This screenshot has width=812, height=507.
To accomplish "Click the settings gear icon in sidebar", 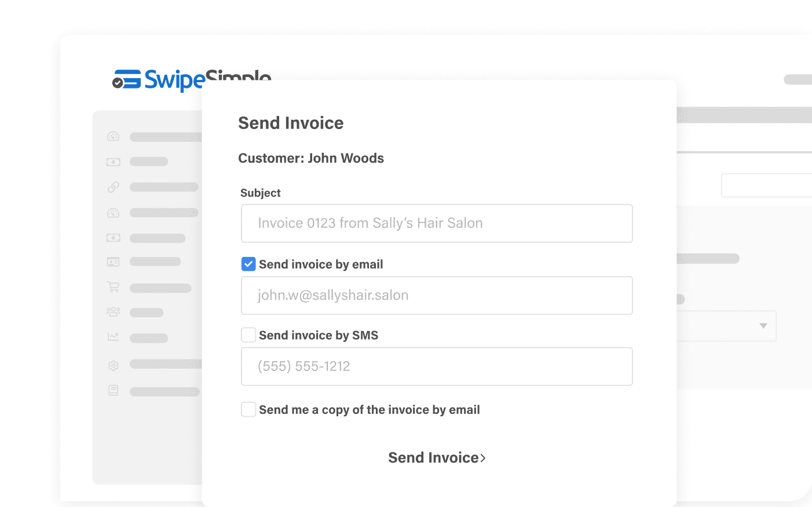I will pos(114,365).
